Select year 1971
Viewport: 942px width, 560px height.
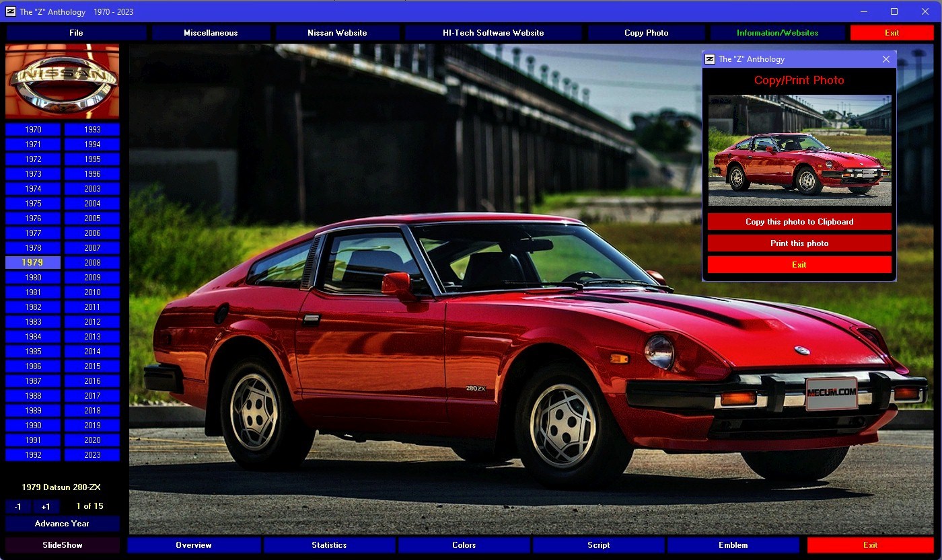pos(33,145)
